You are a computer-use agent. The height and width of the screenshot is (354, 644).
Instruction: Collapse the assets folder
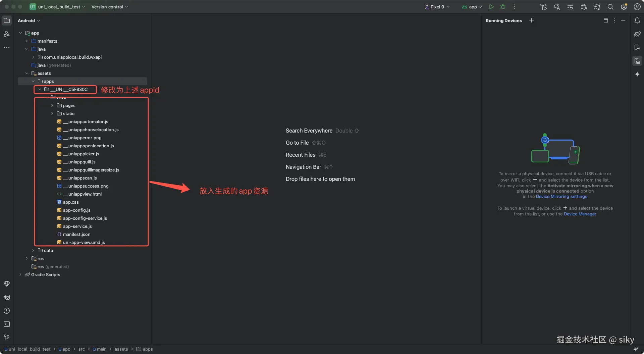(x=27, y=73)
